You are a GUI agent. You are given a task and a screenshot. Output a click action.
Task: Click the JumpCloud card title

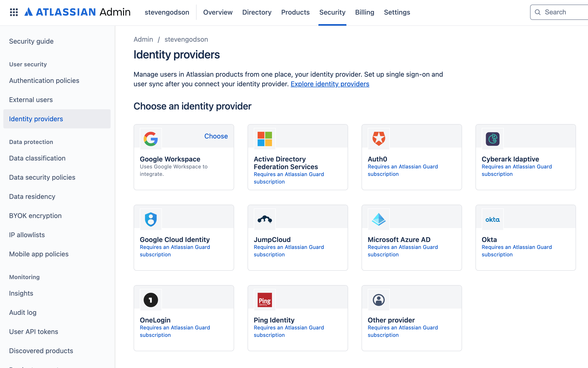pos(272,240)
